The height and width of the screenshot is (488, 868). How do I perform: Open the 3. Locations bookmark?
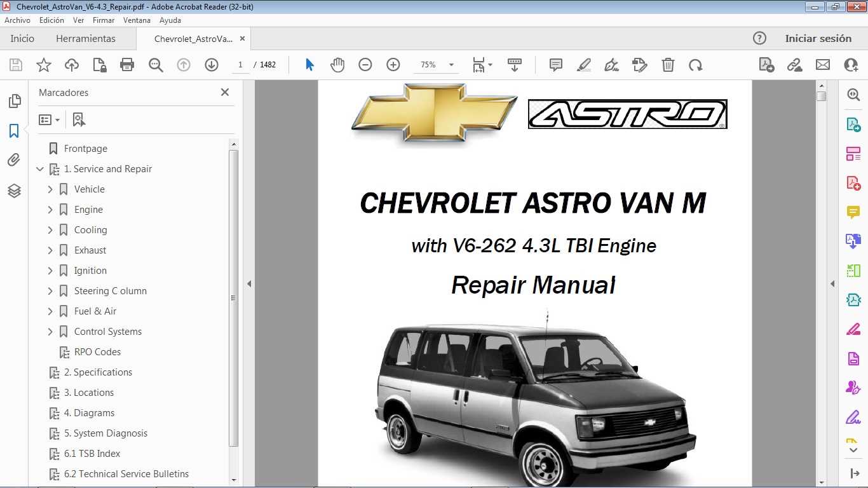click(89, 393)
